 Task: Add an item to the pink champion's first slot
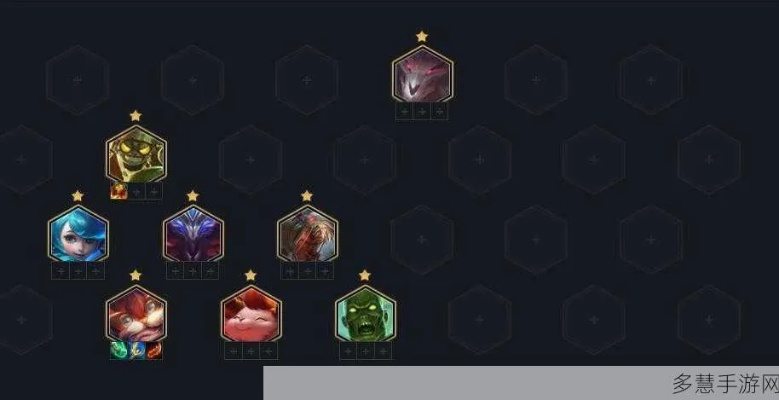233,351
